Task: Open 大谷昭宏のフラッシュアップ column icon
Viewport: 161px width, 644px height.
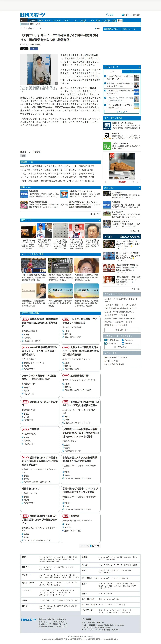Action: 64,194
